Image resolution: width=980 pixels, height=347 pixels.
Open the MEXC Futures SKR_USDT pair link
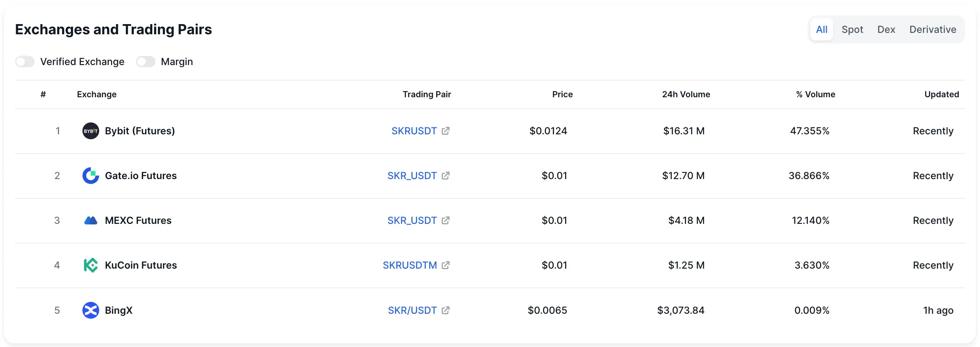point(412,220)
